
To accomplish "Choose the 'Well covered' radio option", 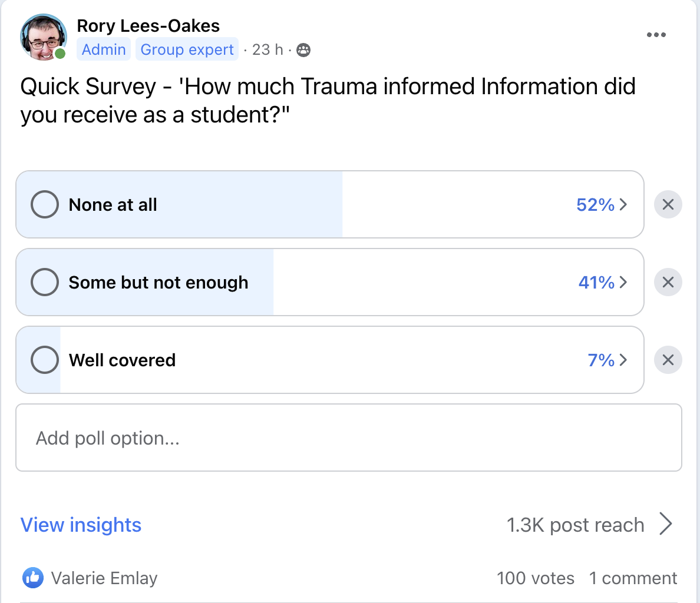I will (45, 360).
